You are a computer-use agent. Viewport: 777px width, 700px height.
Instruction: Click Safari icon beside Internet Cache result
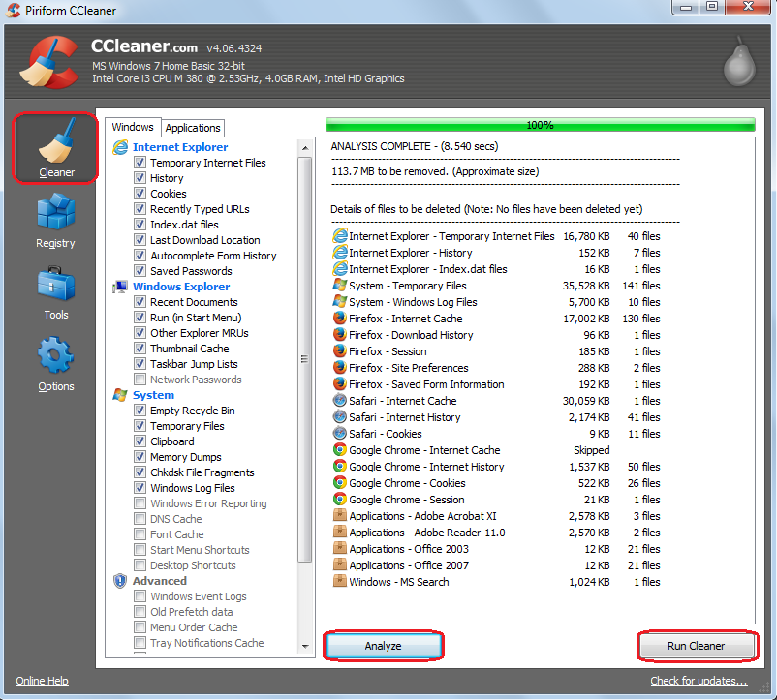click(x=340, y=401)
